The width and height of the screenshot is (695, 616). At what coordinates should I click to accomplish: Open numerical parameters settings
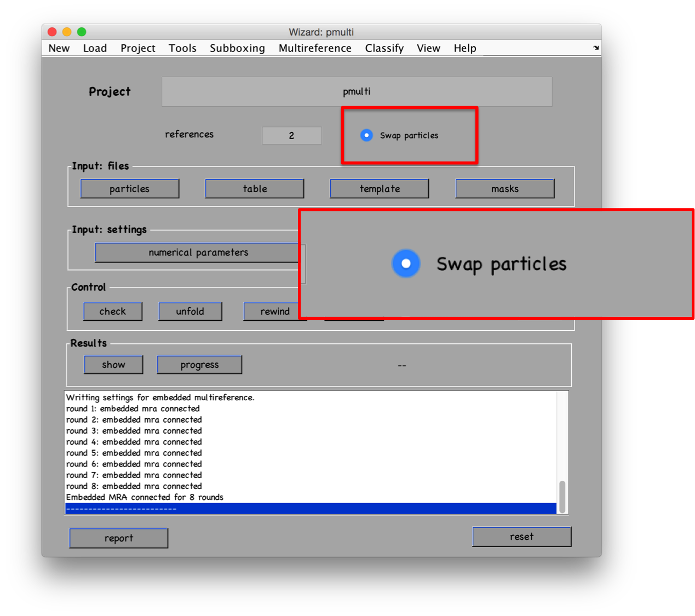(x=198, y=252)
